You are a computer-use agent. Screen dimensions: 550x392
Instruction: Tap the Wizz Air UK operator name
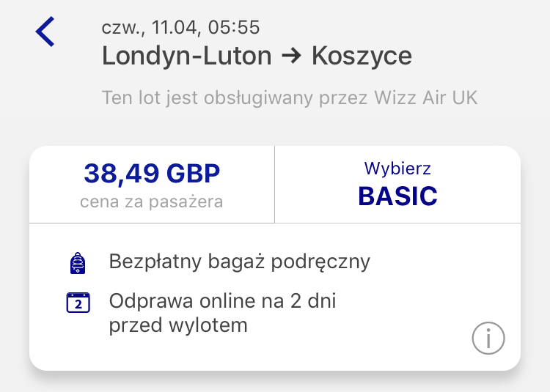pyautogui.click(x=426, y=97)
